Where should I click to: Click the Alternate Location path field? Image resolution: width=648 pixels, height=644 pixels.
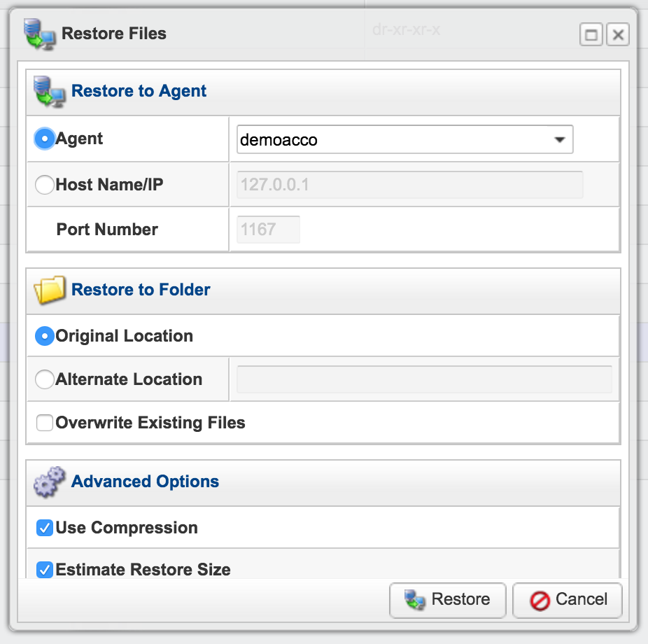(424, 379)
